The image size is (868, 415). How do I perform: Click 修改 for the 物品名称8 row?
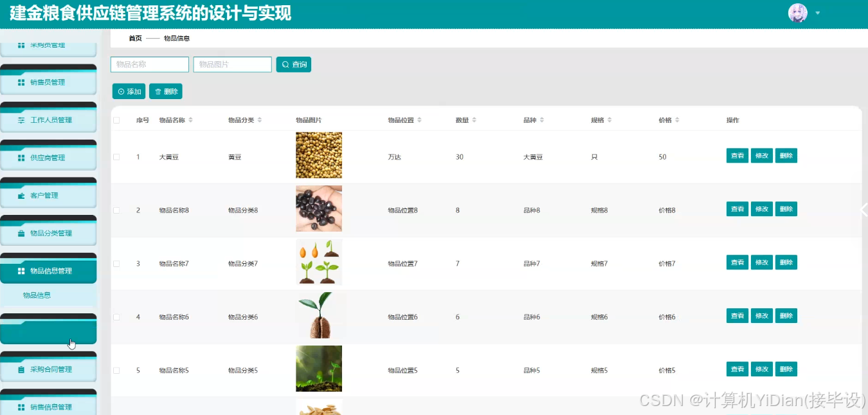[762, 209]
